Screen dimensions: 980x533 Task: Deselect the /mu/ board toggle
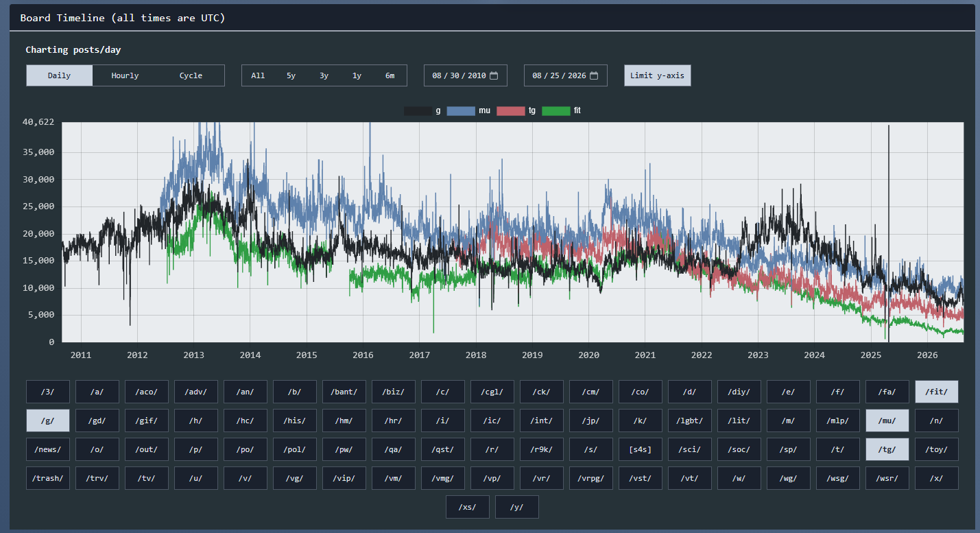click(887, 421)
